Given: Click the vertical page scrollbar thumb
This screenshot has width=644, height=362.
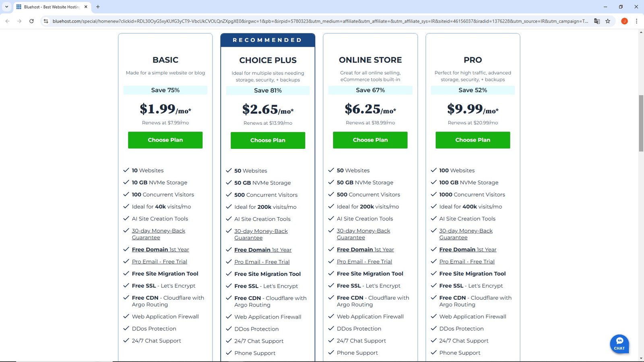Looking at the screenshot, I should 641,123.
